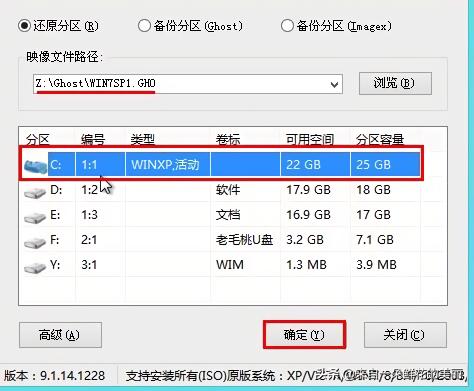Sort by the 可用空间 column header
Image resolution: width=474 pixels, height=391 pixels.
pos(310,139)
